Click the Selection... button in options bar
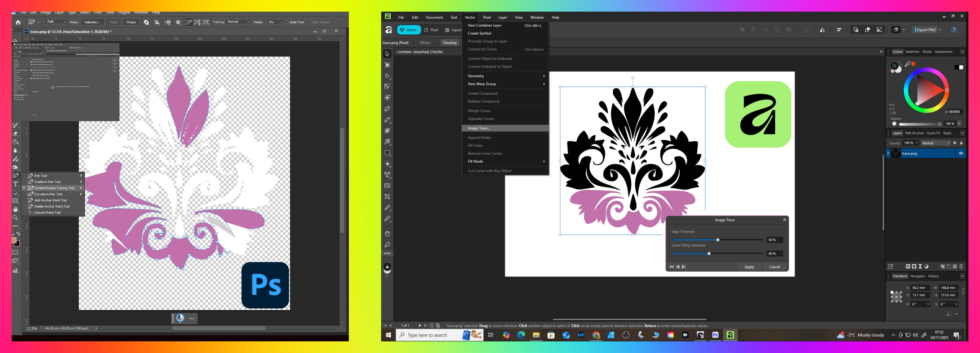980x353 pixels. coord(92,23)
